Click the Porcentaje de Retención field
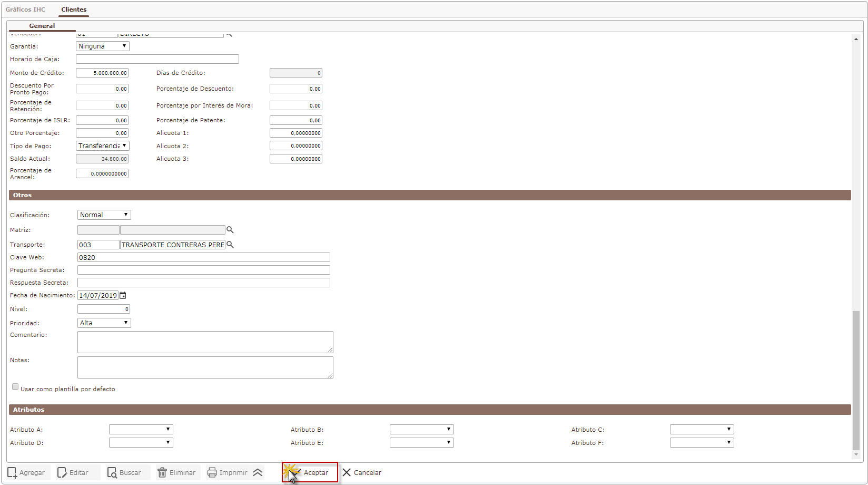The height and width of the screenshot is (485, 868). 102,106
